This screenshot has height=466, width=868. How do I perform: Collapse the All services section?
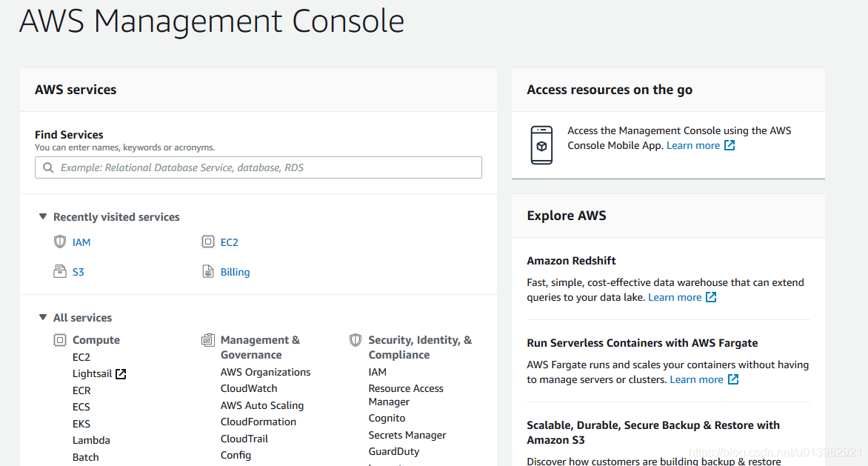(x=42, y=317)
